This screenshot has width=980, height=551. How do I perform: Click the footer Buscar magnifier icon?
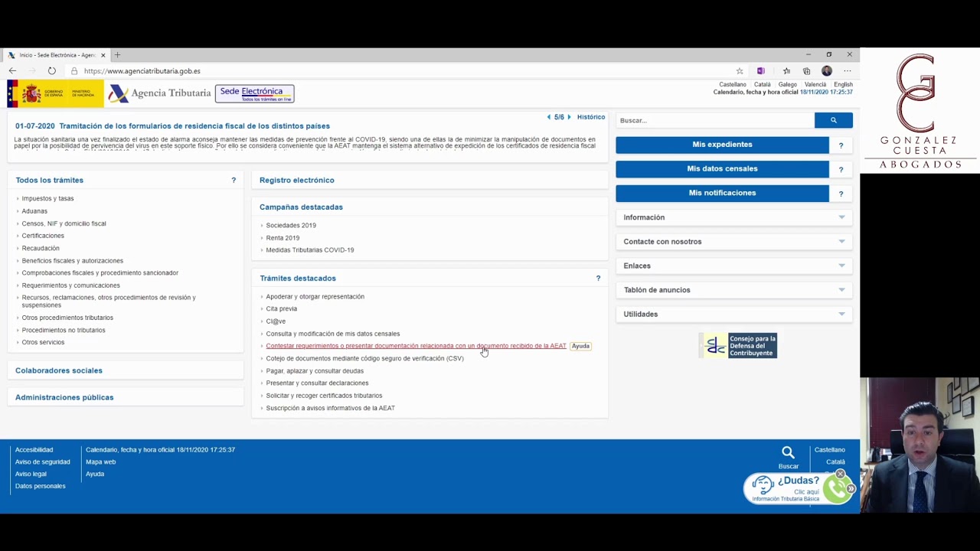click(788, 453)
